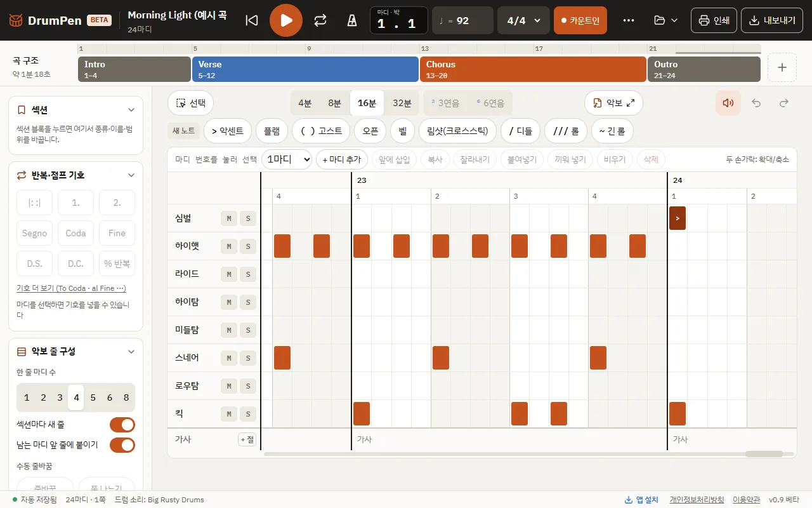Collapse the 섹션 panel chevron
This screenshot has width=812, height=508.
pos(131,110)
